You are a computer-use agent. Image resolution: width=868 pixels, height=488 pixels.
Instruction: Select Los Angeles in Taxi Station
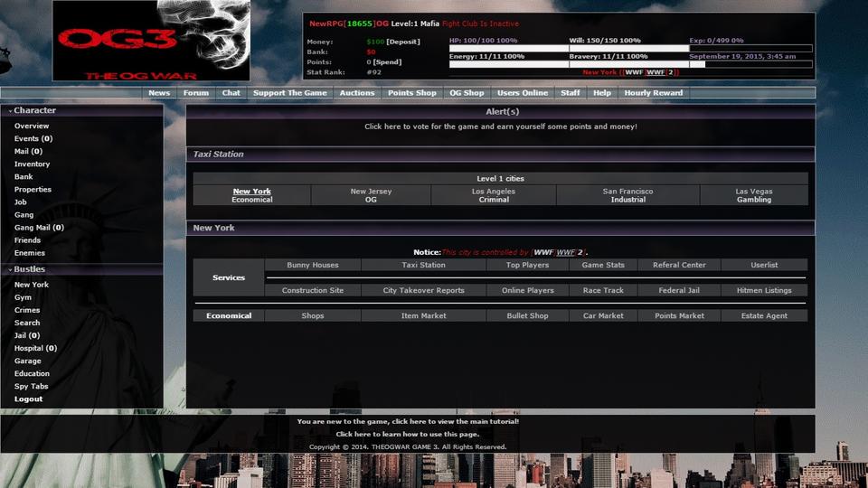[x=494, y=195]
